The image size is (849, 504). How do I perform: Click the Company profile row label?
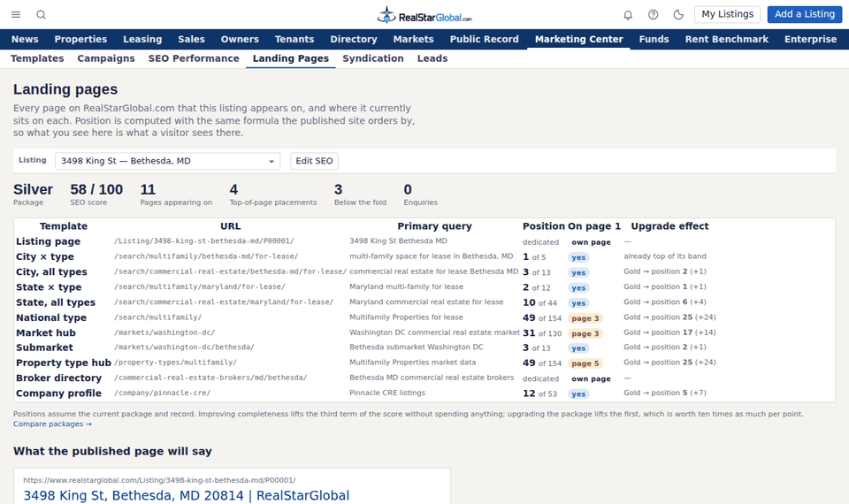(x=58, y=393)
